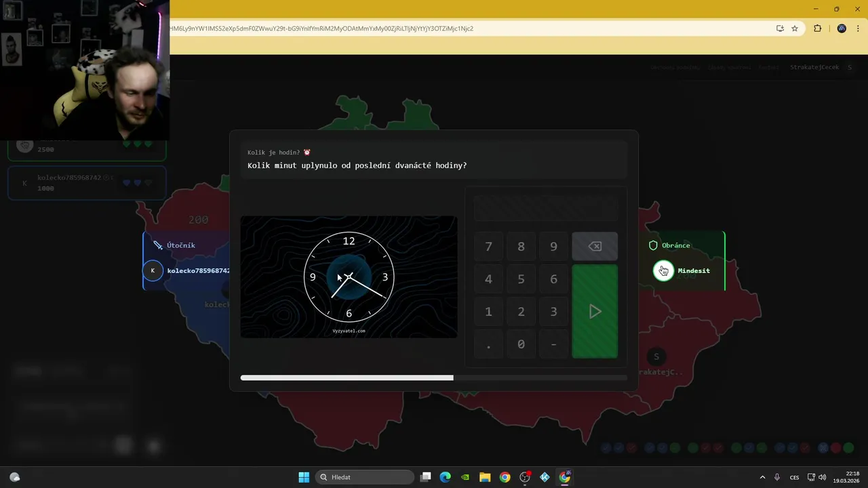This screenshot has width=868, height=488.
Task: Click the Mindesit defender avatar
Action: tap(663, 270)
